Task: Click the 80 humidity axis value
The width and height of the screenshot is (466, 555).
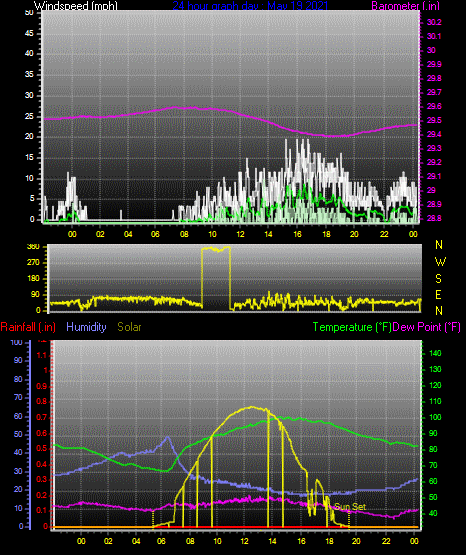Action: 18,380
